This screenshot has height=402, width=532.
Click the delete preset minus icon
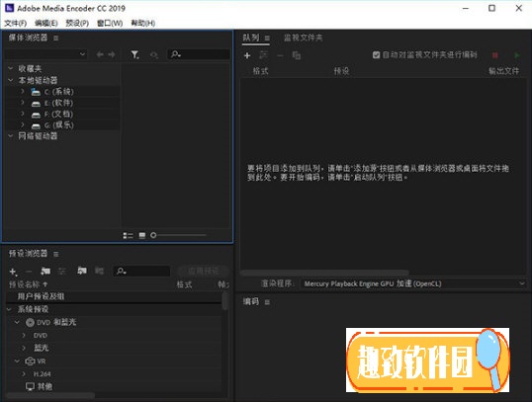(29, 272)
